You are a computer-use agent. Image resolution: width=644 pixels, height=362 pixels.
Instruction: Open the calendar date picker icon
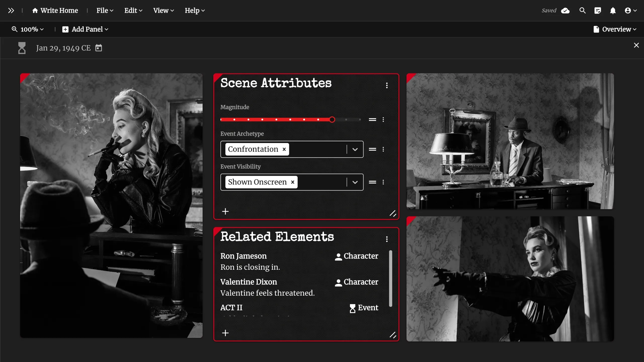(99, 48)
